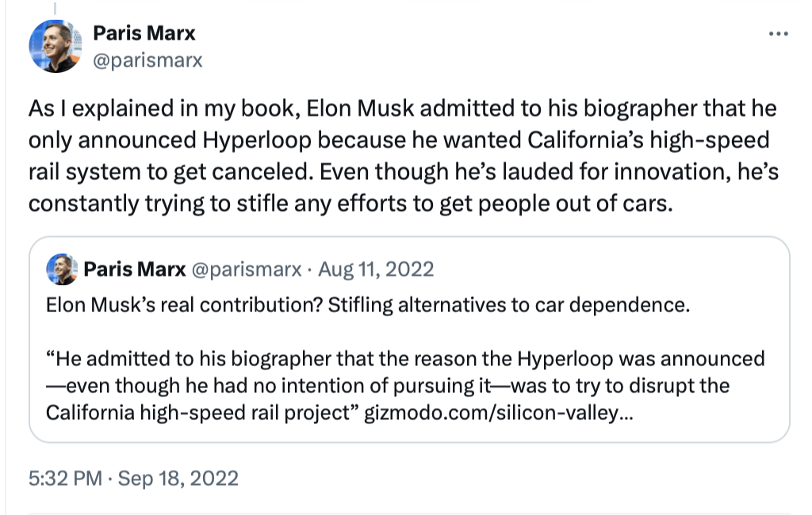Open the Aug 11, 2022 quoted tweet date
This screenshot has height=515, width=812.
376,269
